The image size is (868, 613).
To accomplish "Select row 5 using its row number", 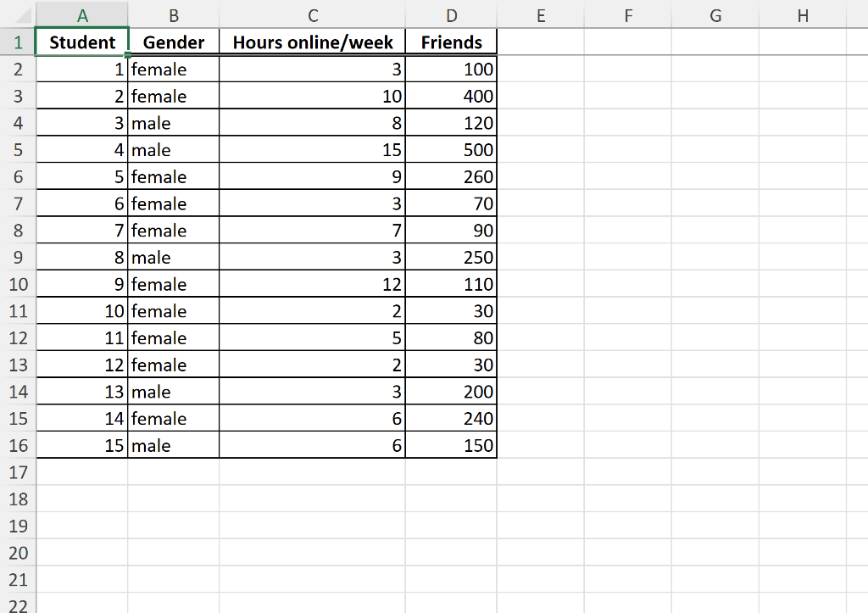I will point(18,149).
